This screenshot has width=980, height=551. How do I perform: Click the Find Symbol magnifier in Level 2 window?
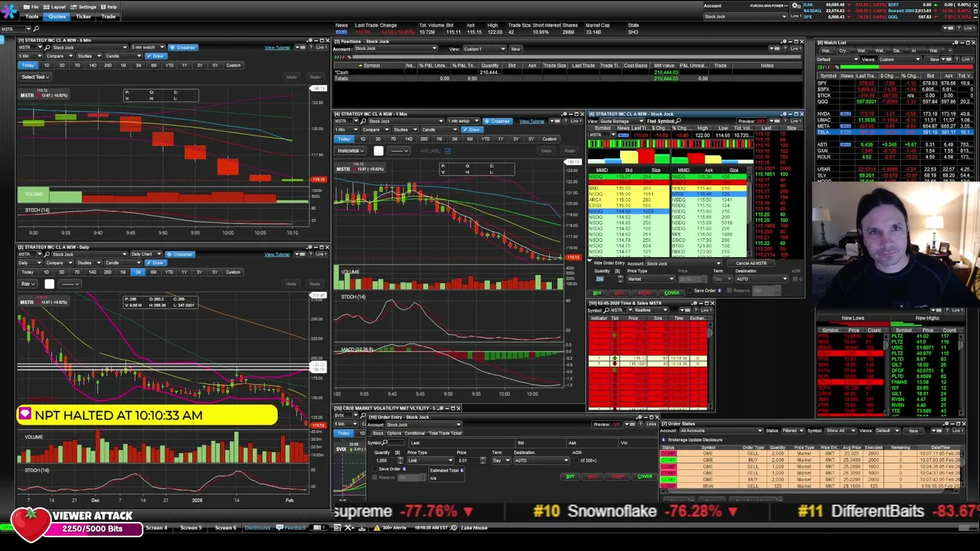click(679, 121)
